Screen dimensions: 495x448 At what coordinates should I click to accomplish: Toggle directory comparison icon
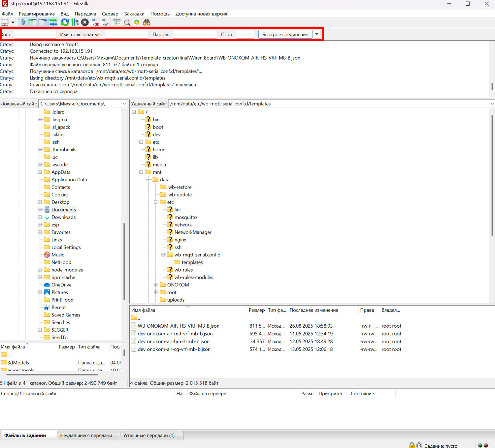(x=127, y=22)
